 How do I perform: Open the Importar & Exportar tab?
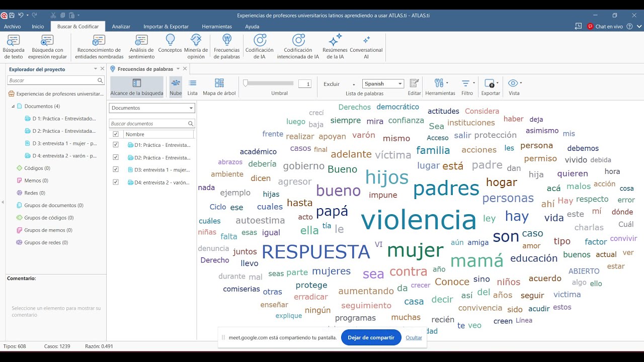[166, 27]
